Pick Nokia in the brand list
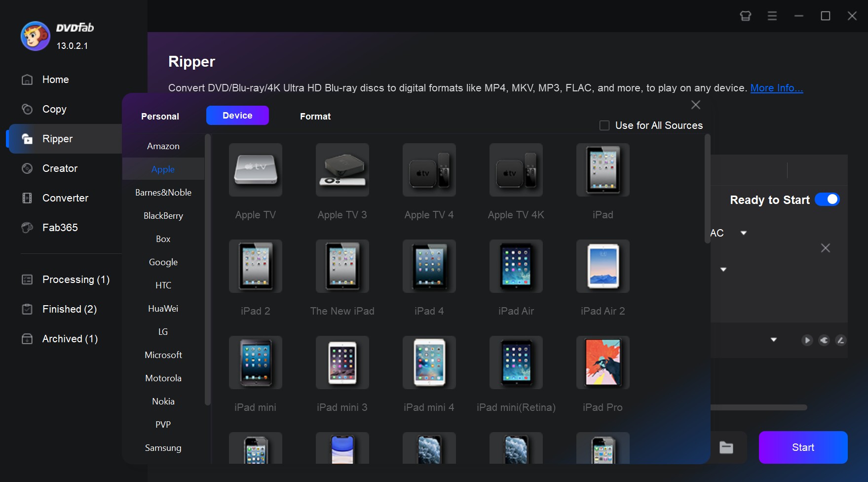The width and height of the screenshot is (868, 482). [x=163, y=402]
